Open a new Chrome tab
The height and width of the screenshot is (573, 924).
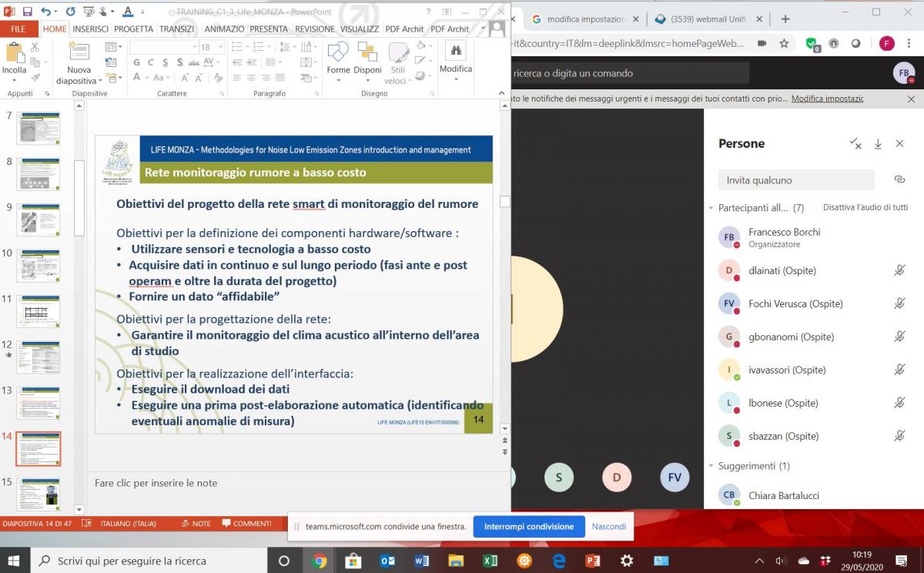[x=785, y=19]
